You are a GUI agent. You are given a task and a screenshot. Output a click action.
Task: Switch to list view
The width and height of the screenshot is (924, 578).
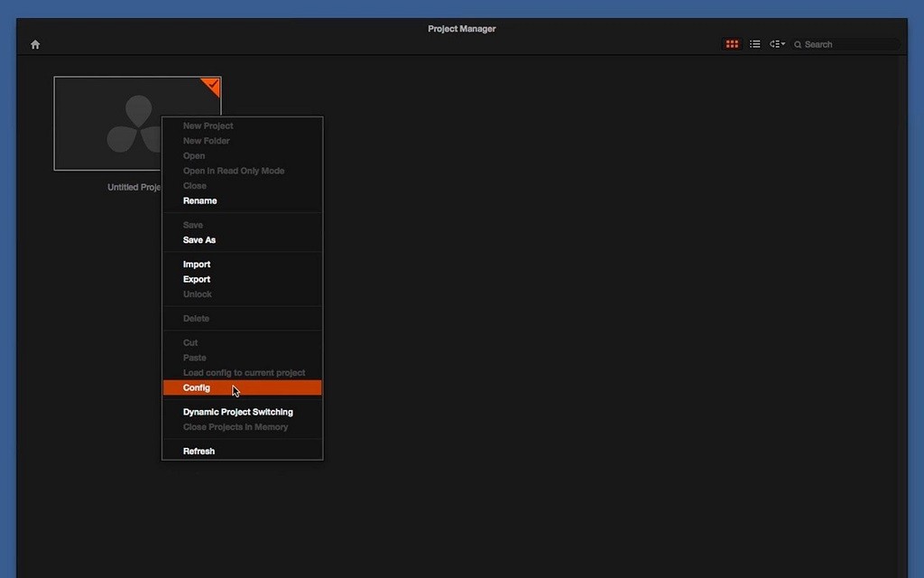[755, 44]
